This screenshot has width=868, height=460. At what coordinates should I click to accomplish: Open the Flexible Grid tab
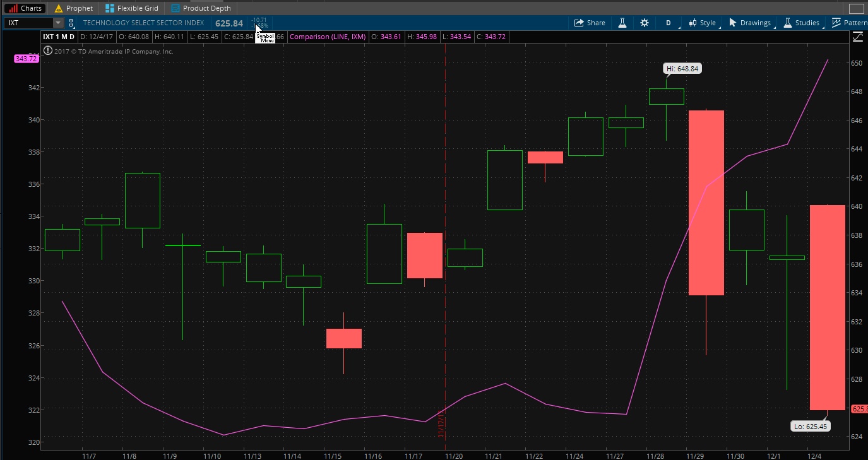(x=132, y=8)
